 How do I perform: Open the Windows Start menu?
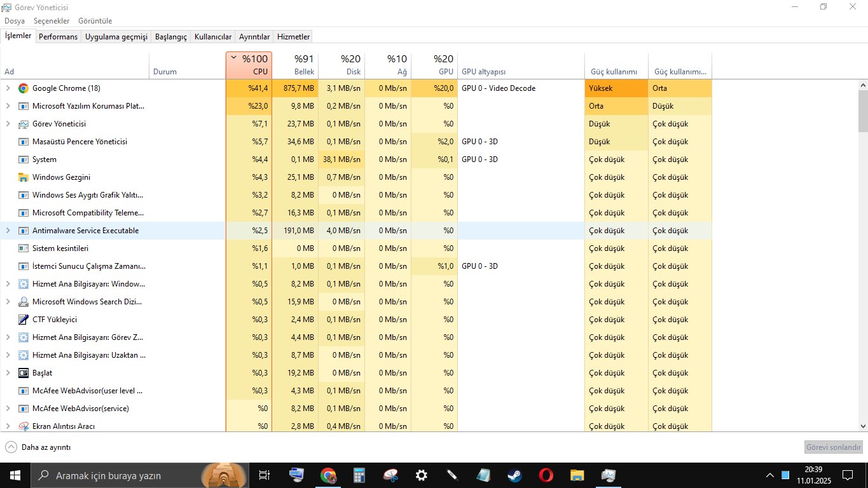[x=15, y=475]
